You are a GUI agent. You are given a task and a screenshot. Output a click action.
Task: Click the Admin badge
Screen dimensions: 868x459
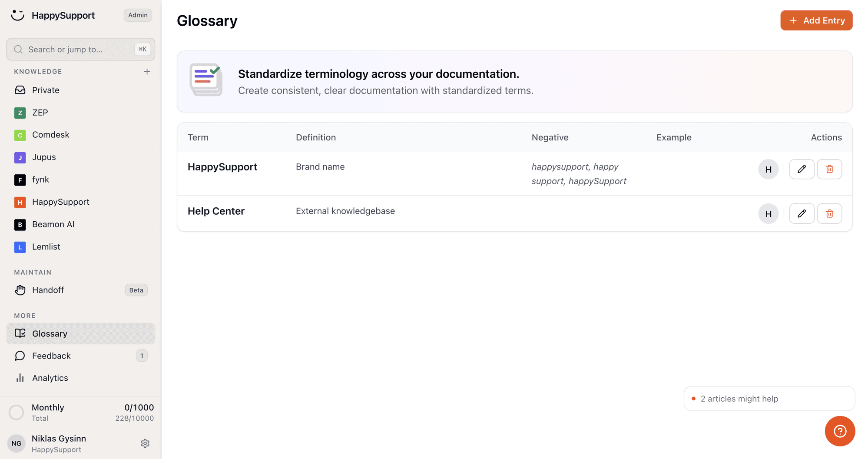point(138,15)
